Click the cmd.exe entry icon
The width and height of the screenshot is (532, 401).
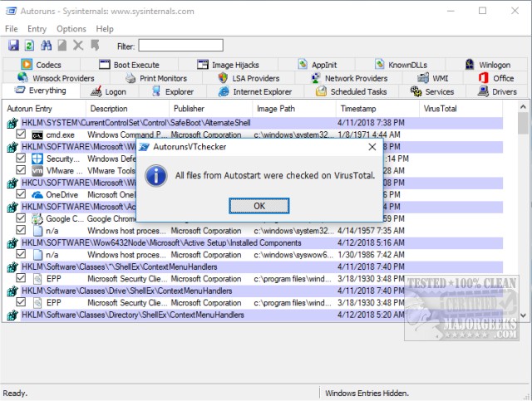point(37,135)
